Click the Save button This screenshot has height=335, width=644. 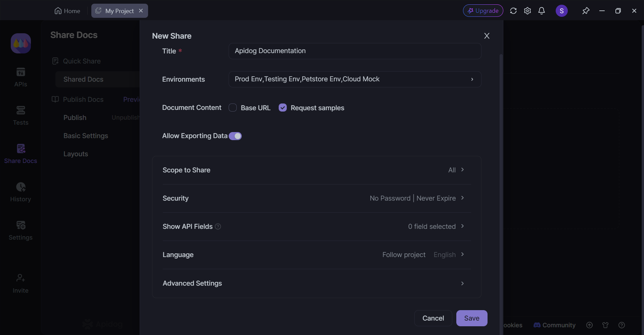click(x=471, y=318)
